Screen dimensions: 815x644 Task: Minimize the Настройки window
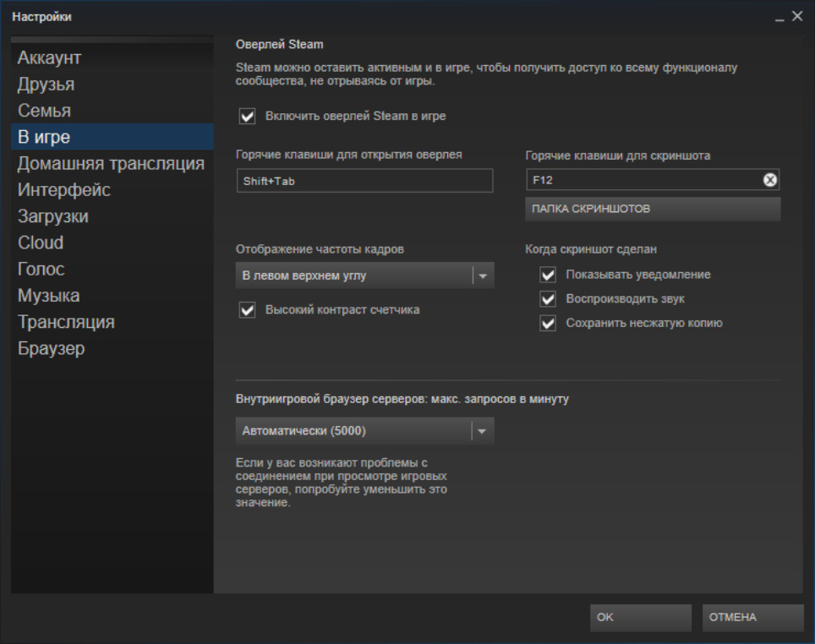pos(779,18)
